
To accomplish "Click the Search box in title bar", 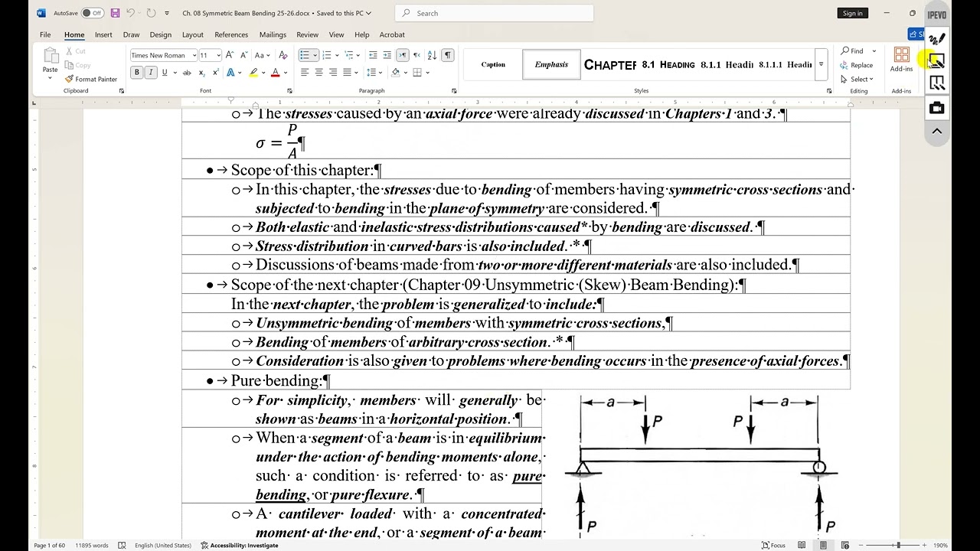I will [x=494, y=13].
